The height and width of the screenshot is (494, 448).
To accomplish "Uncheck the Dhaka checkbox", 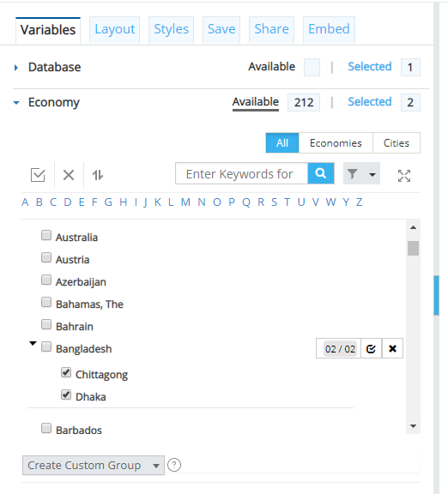I will tap(66, 395).
